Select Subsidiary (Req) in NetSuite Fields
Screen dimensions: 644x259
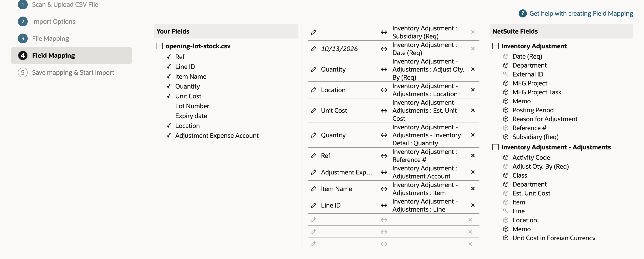535,137
